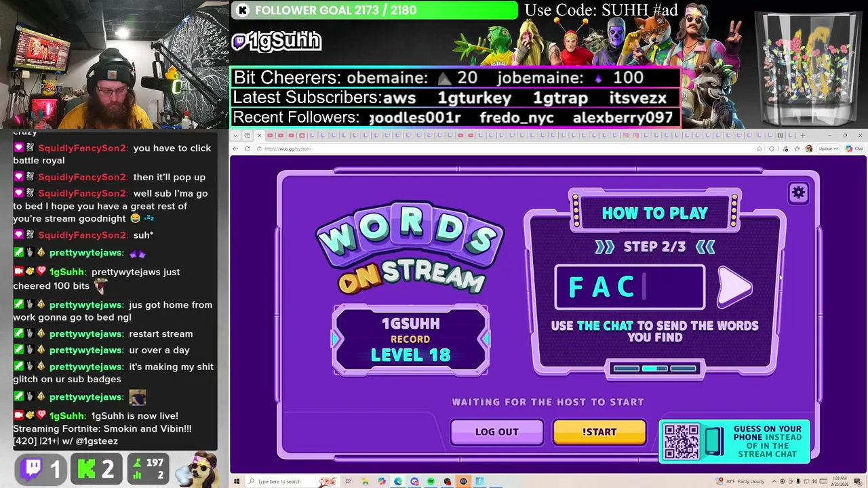The image size is (868, 488).
Task: Click the QR code for phone guessing
Action: coord(681,441)
